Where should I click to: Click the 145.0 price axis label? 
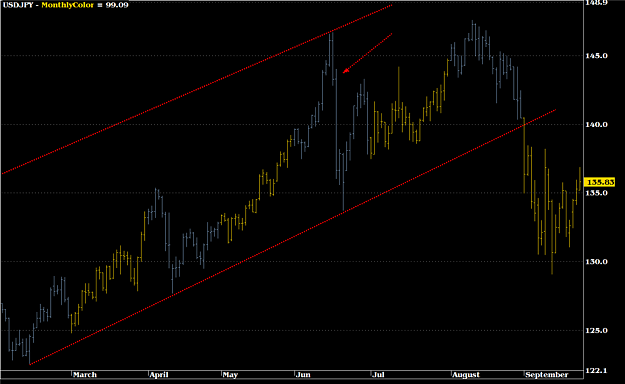[x=596, y=56]
